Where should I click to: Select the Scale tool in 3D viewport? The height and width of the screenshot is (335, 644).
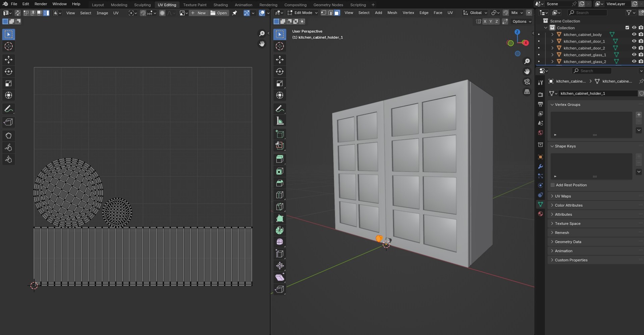[280, 84]
